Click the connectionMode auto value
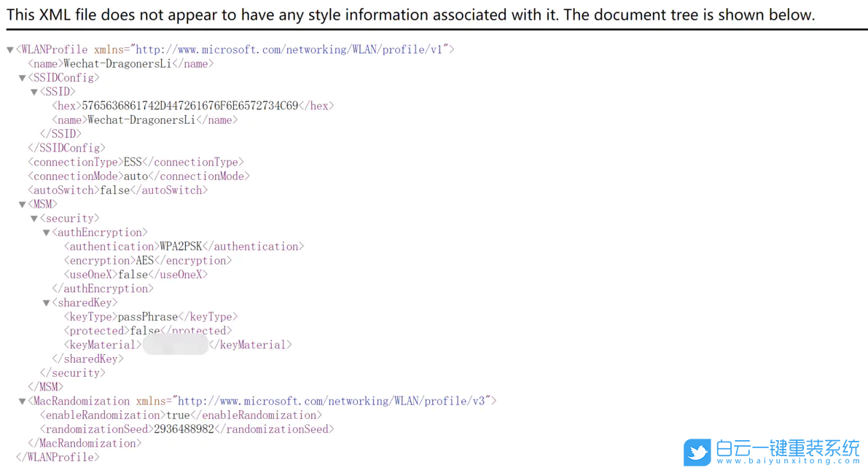The image size is (868, 470). 136,176
